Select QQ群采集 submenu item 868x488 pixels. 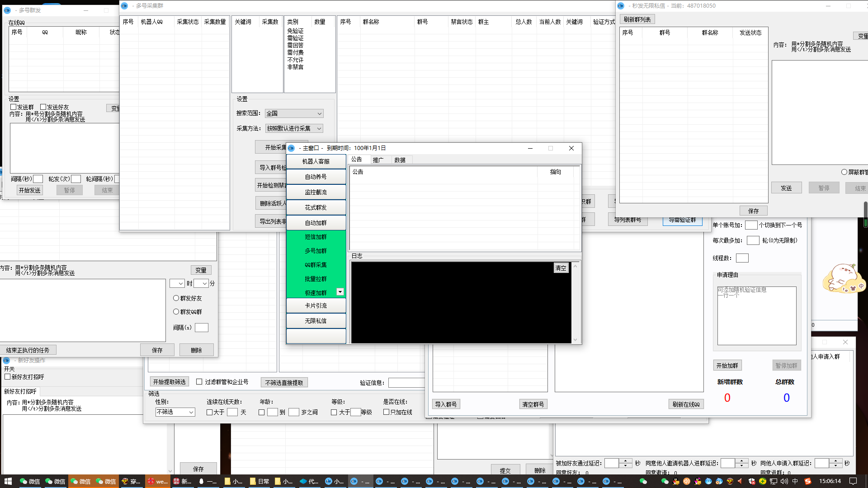coord(316,265)
